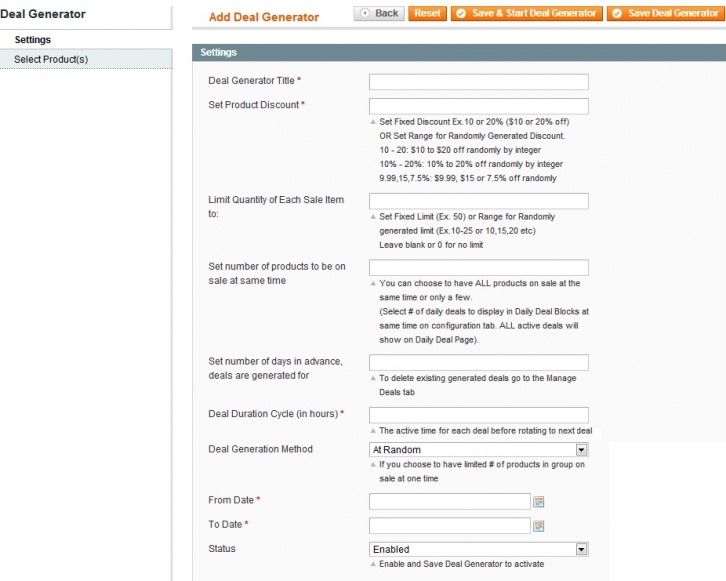Focus the From Date input field
The height and width of the screenshot is (581, 726).
pos(450,501)
